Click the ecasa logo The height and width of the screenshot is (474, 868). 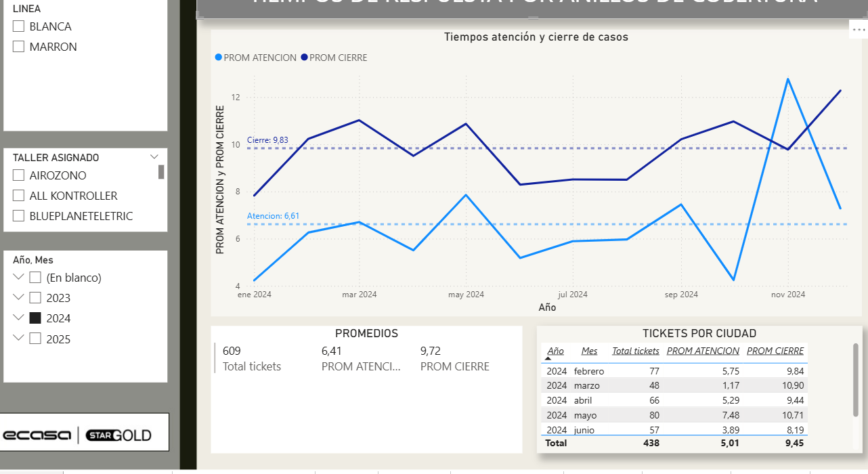pos(37,435)
